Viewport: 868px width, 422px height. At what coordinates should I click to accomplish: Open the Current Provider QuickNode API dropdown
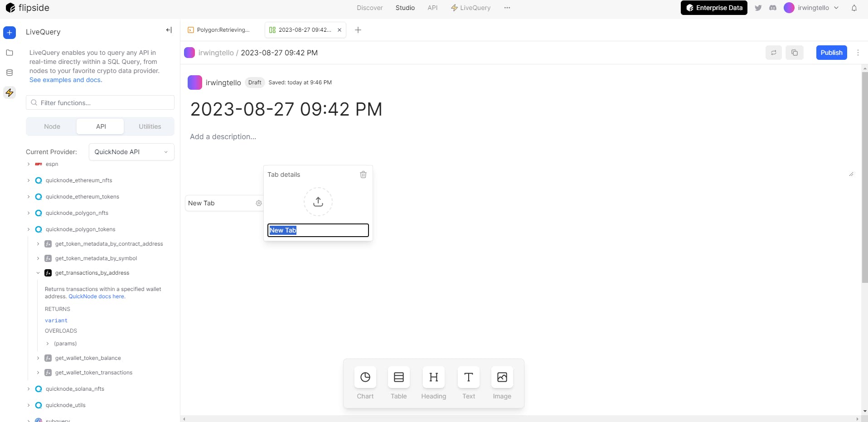click(x=131, y=152)
